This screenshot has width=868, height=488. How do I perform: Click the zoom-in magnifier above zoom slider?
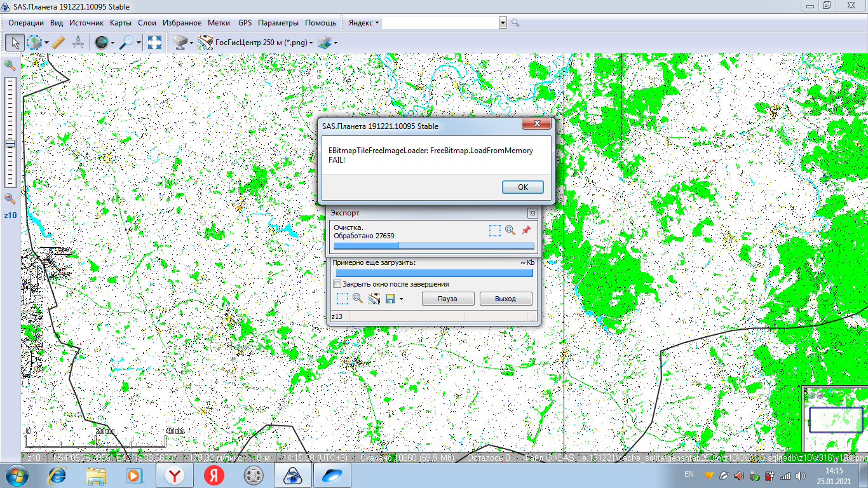(10, 65)
